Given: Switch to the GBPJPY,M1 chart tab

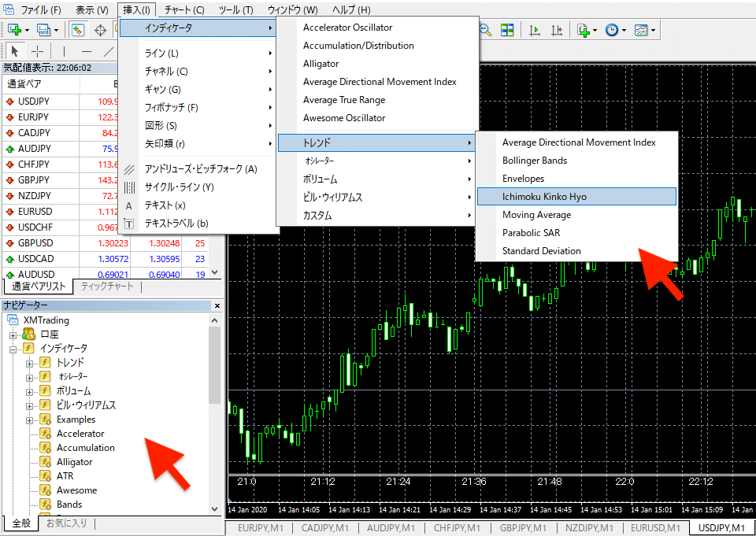Looking at the screenshot, I should pyautogui.click(x=523, y=527).
